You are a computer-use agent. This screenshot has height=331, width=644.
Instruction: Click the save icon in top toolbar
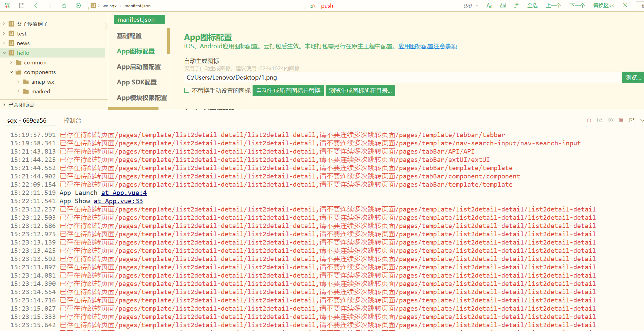coord(22,6)
